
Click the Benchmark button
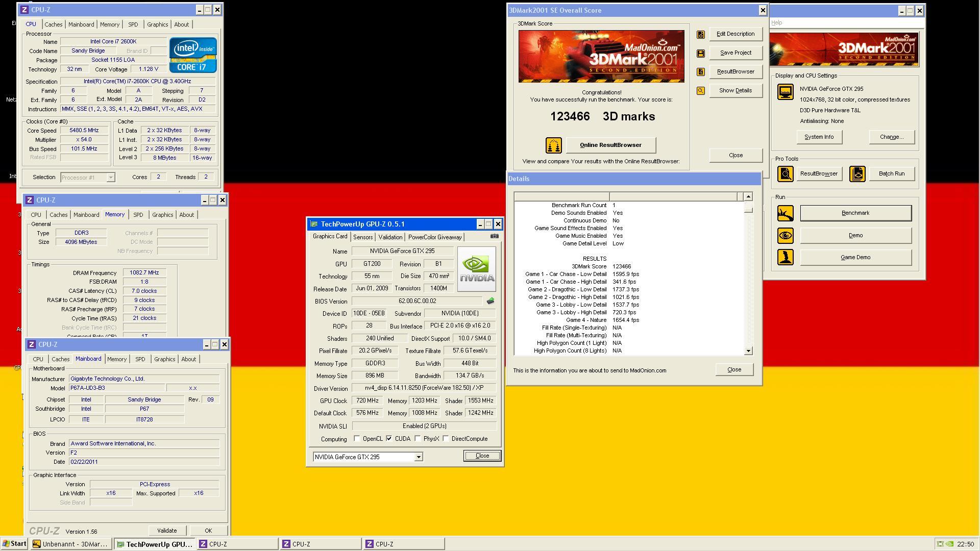click(855, 213)
